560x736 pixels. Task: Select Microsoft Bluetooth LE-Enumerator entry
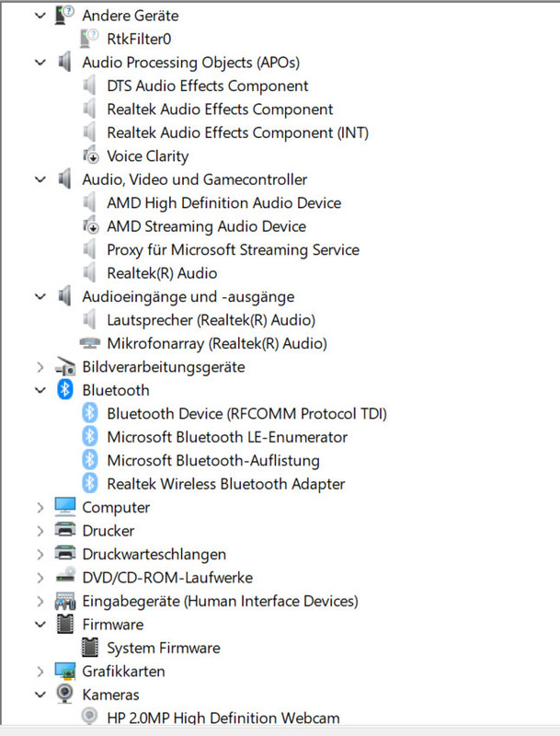point(227,437)
